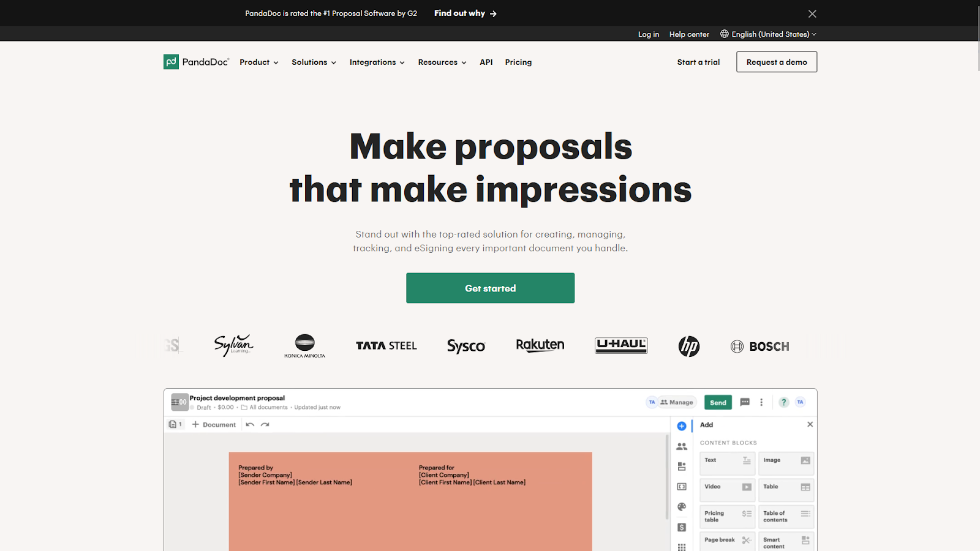Image resolution: width=980 pixels, height=551 pixels.
Task: Open the English (United States) language selector
Action: click(x=768, y=34)
